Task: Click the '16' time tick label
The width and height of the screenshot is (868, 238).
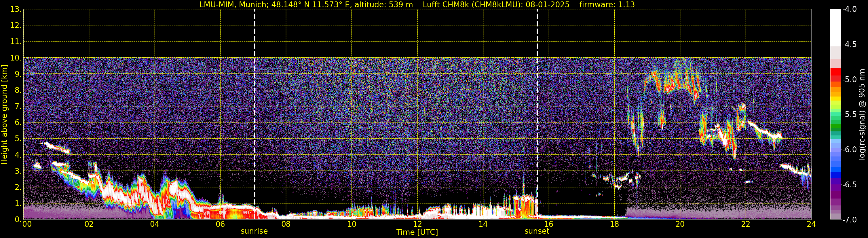Action: [x=549, y=224]
